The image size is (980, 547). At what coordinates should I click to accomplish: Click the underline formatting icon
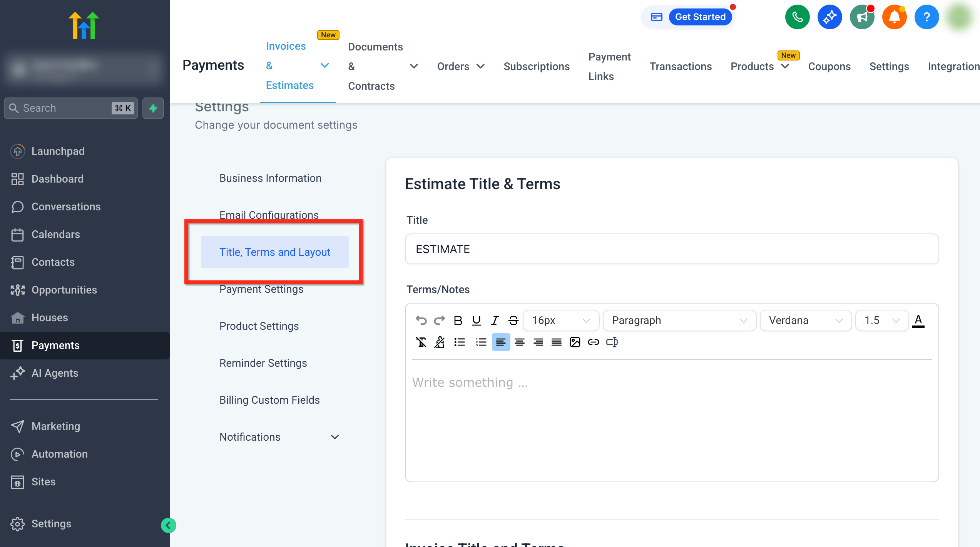[476, 320]
